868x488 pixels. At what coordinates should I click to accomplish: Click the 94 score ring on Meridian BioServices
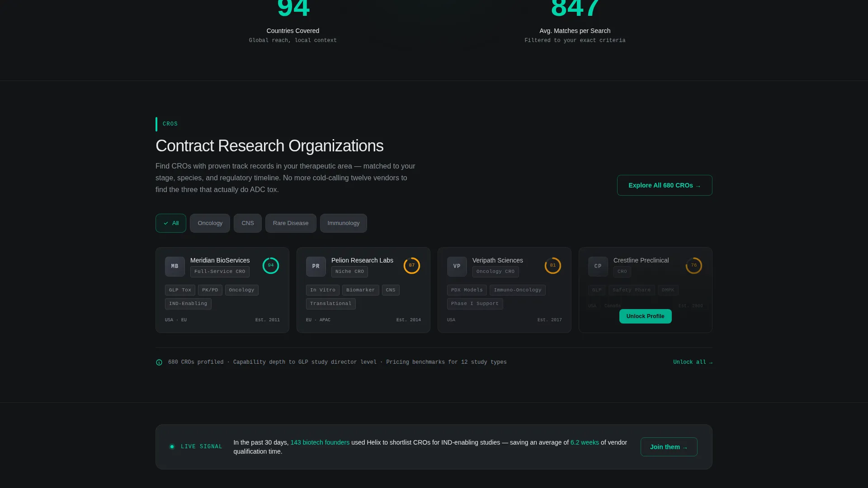click(271, 266)
